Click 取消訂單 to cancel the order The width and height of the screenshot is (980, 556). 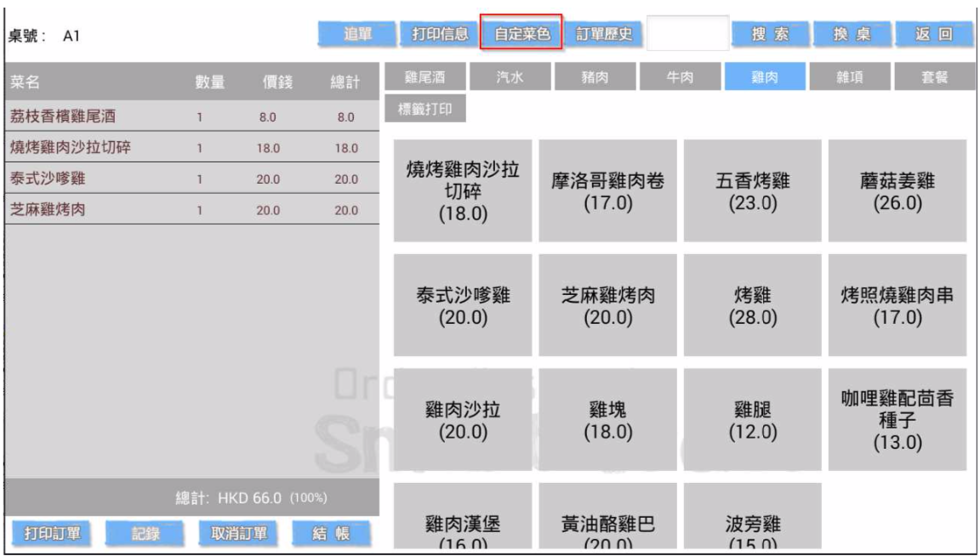pyautogui.click(x=238, y=533)
